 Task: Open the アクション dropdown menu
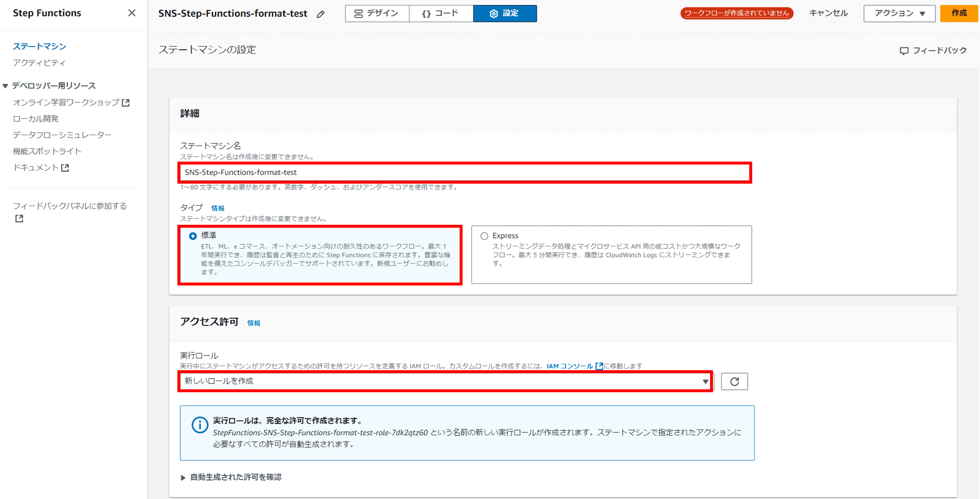pyautogui.click(x=899, y=13)
